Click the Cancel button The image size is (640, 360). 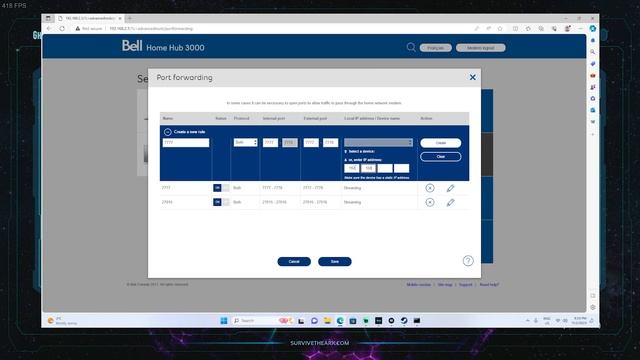[x=294, y=262]
